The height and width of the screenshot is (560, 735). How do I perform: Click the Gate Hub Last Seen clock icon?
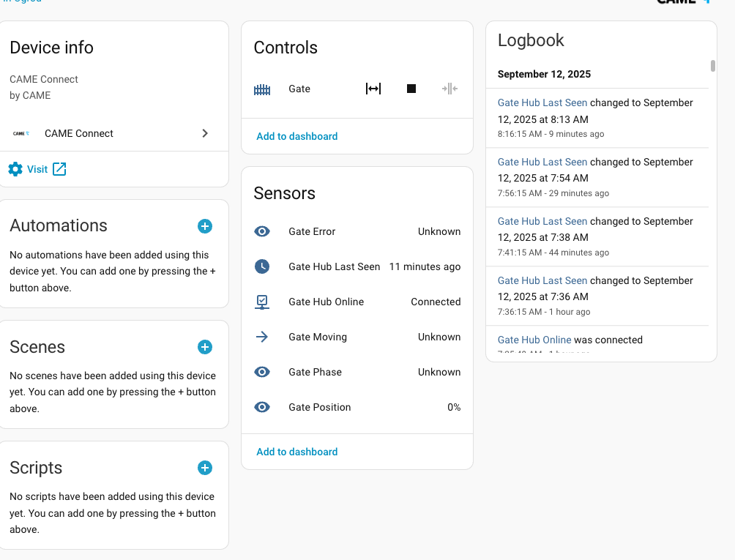pos(262,266)
